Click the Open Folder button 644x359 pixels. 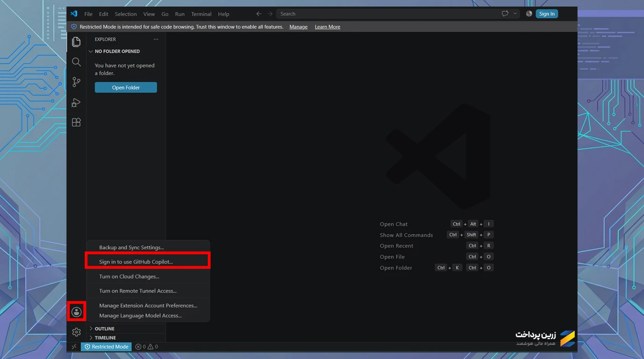click(x=126, y=87)
